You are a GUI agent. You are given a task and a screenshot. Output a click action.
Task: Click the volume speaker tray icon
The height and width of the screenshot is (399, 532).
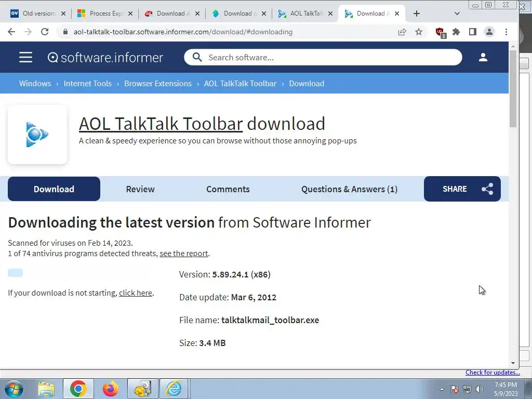480,389
